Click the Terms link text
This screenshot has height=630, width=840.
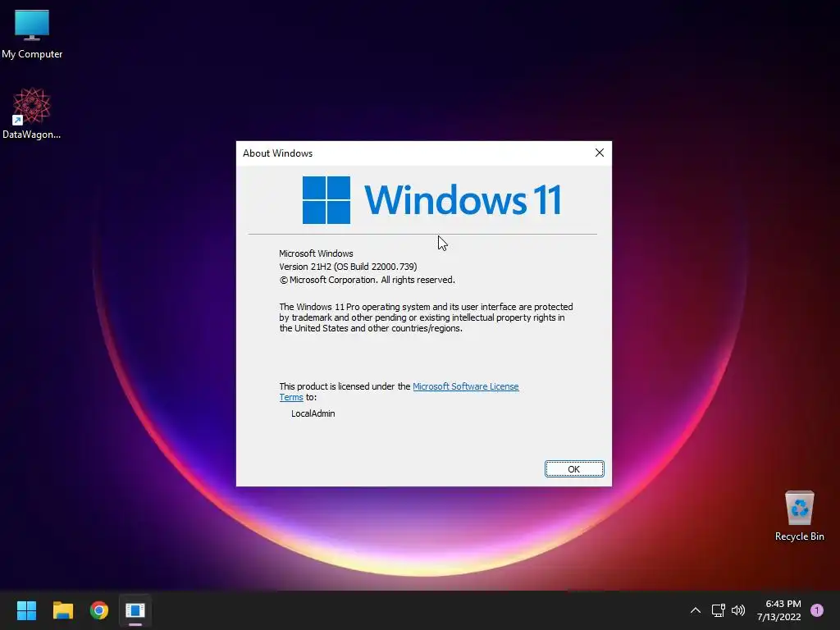pos(291,397)
